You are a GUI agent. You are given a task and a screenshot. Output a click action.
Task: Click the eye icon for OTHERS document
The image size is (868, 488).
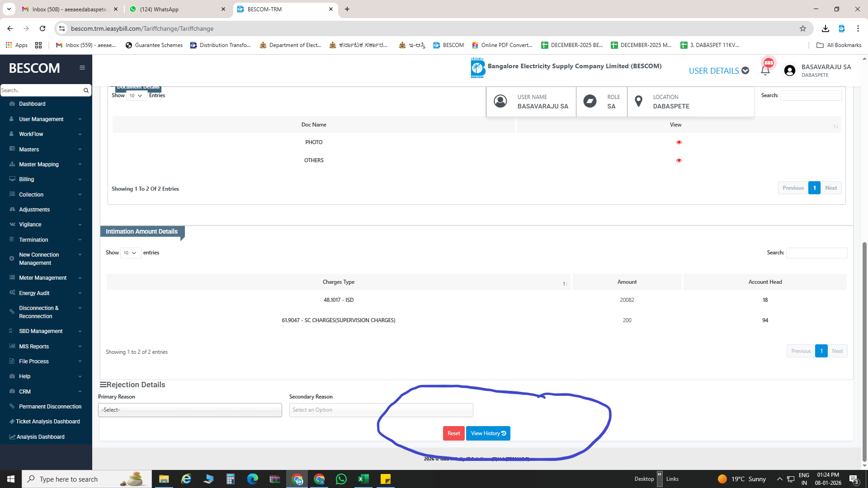click(x=679, y=160)
